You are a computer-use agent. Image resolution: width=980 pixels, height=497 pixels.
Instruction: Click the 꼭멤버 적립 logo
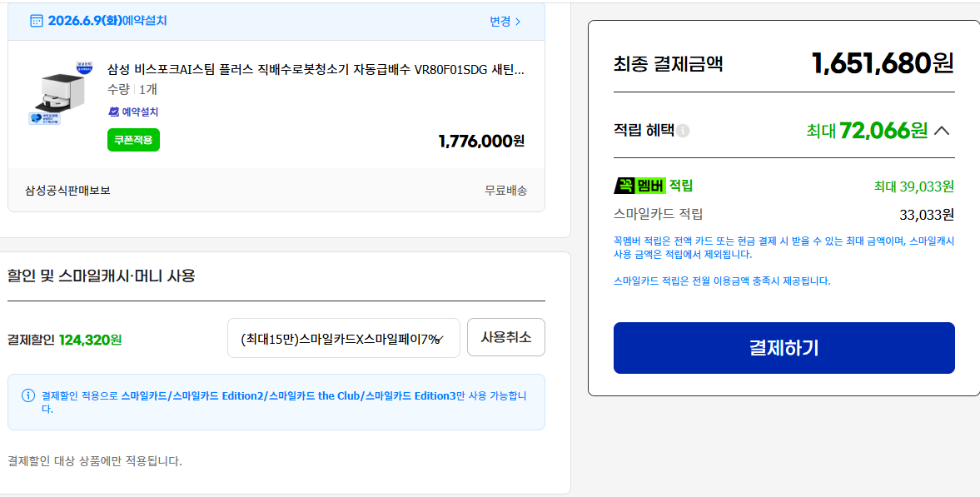click(x=640, y=186)
